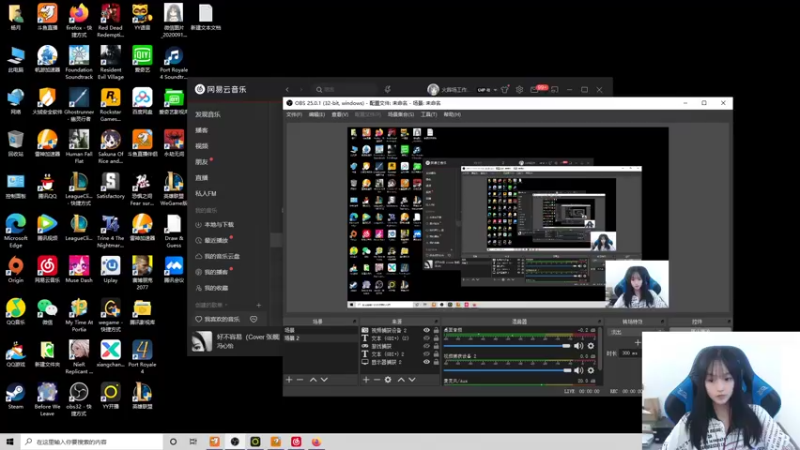Open the source properties gear icon
Screen dimensions: 800x450
388,380
